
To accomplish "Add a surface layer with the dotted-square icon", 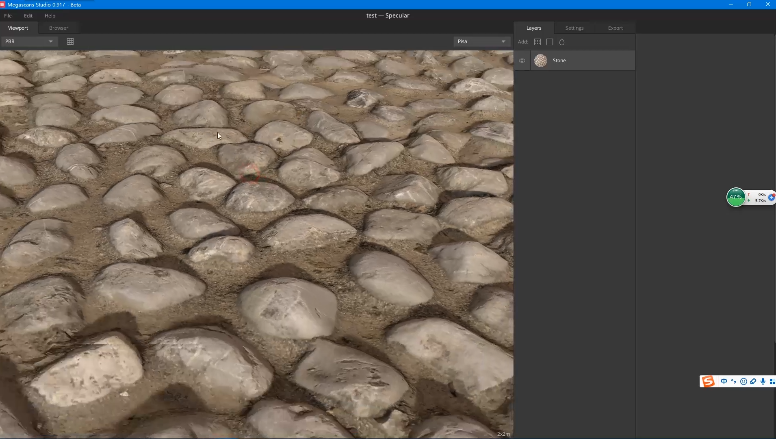I will (x=537, y=42).
